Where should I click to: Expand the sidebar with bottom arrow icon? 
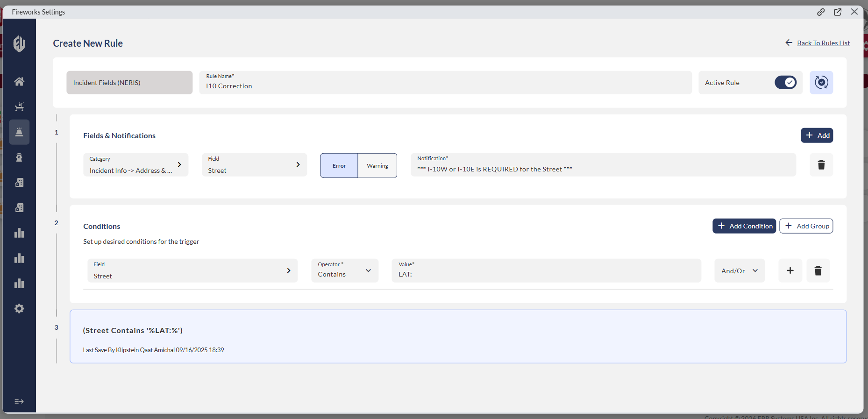(x=19, y=402)
